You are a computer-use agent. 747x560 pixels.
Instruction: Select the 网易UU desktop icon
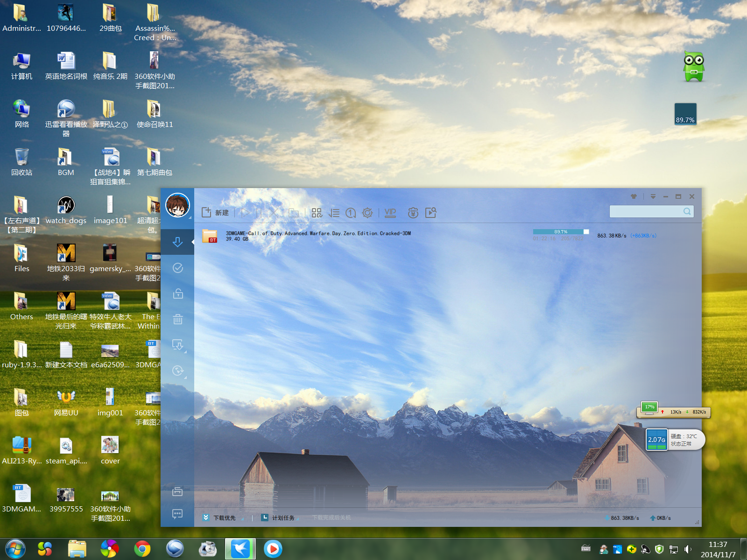(66, 402)
